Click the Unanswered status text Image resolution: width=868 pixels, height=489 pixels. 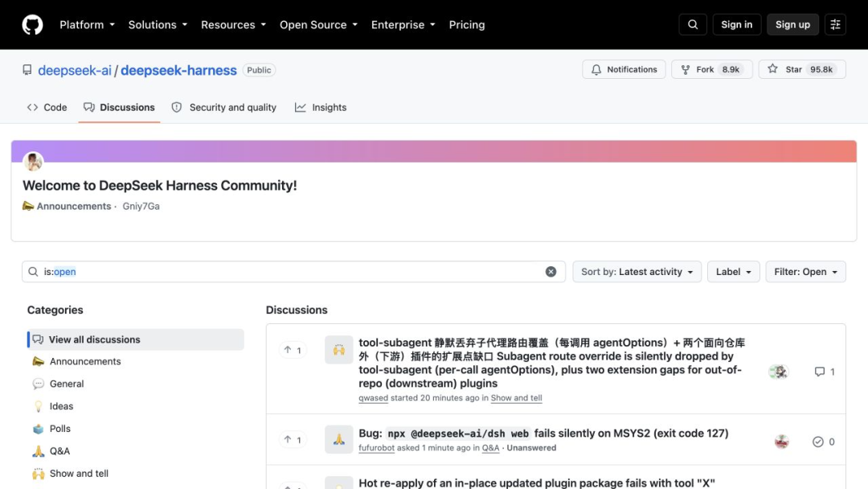pyautogui.click(x=531, y=447)
